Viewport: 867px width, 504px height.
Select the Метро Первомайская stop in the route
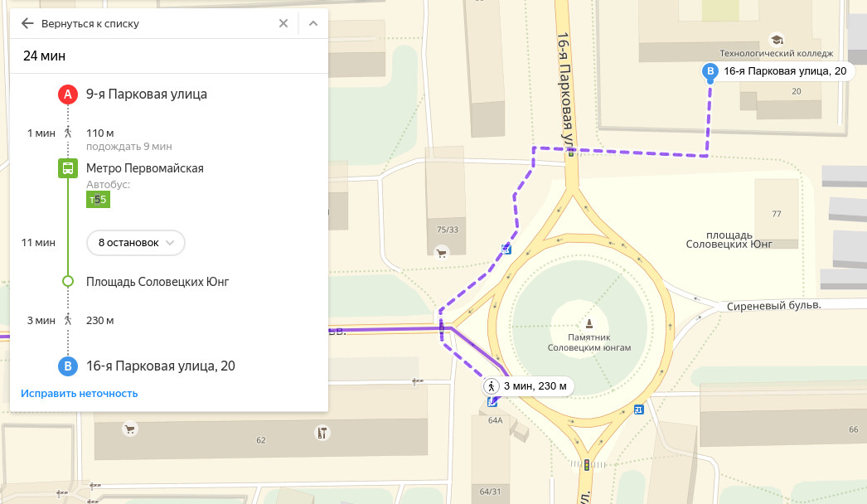[144, 168]
